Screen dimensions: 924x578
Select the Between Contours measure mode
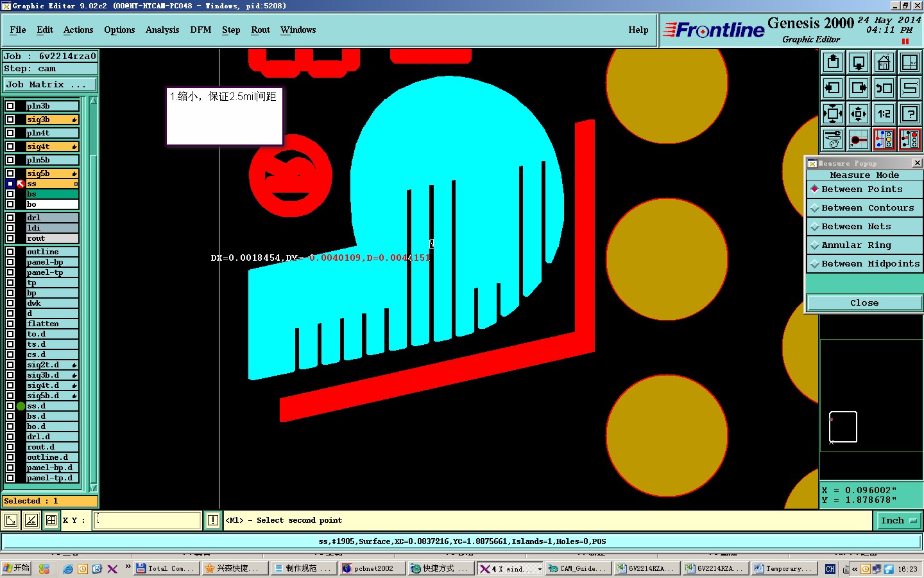coord(864,208)
